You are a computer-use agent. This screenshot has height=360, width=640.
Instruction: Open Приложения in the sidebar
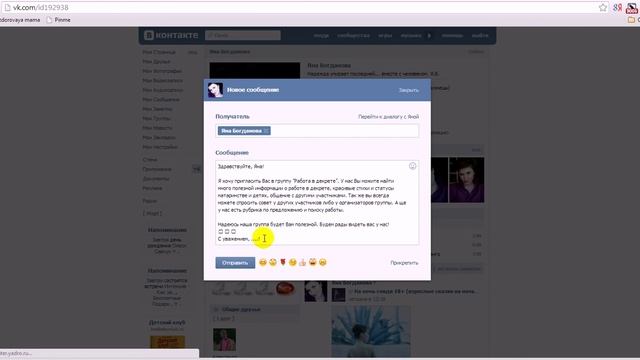point(157,169)
